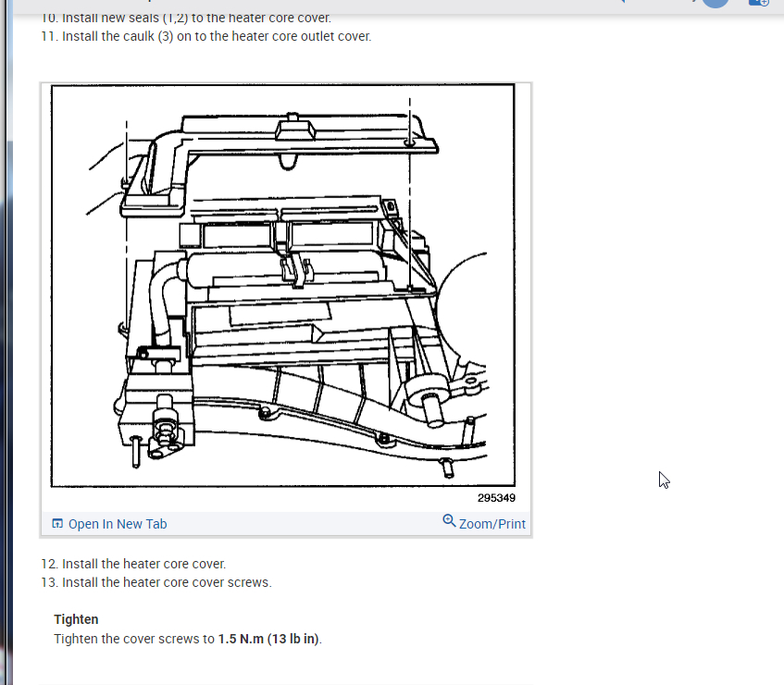Viewport: 784px width, 685px height.
Task: Click the heater core cover diagram image
Action: 283,285
